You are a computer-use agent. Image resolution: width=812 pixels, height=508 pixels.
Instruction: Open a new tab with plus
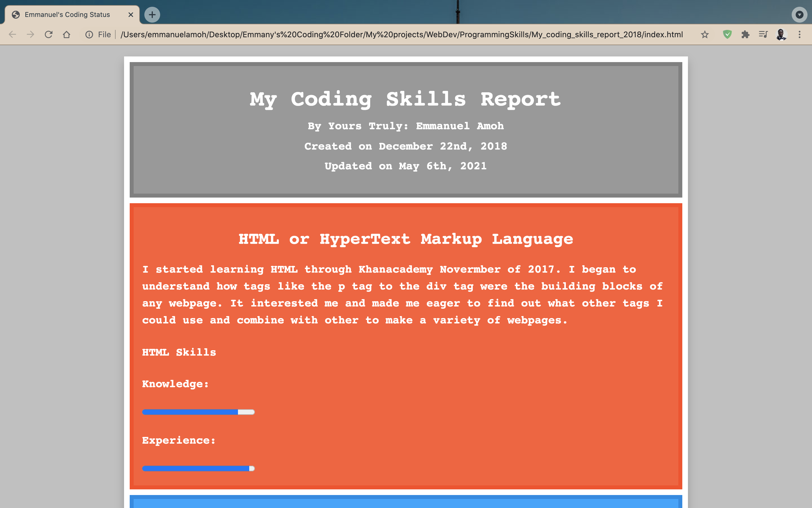click(x=152, y=14)
